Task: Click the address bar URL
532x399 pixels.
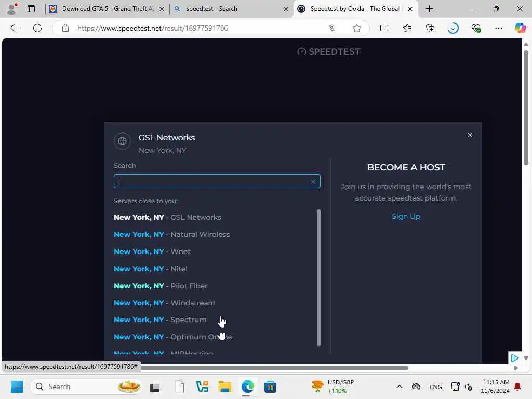Action: [x=152, y=28]
